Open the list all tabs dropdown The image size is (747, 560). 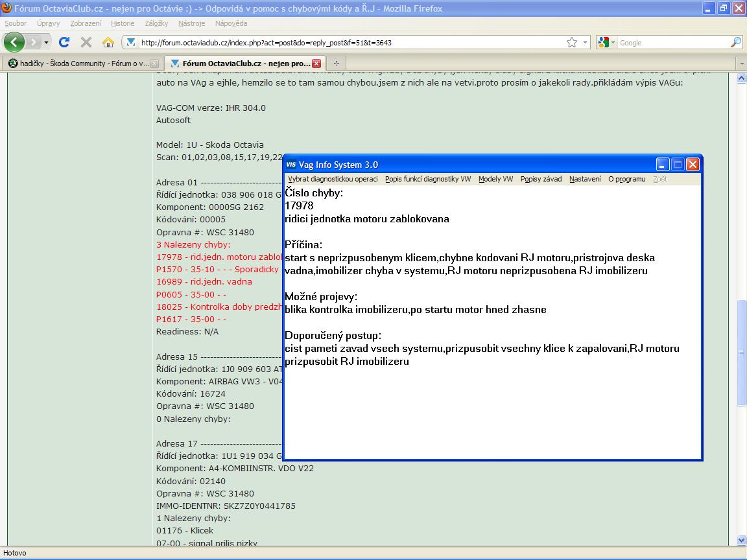click(x=741, y=64)
